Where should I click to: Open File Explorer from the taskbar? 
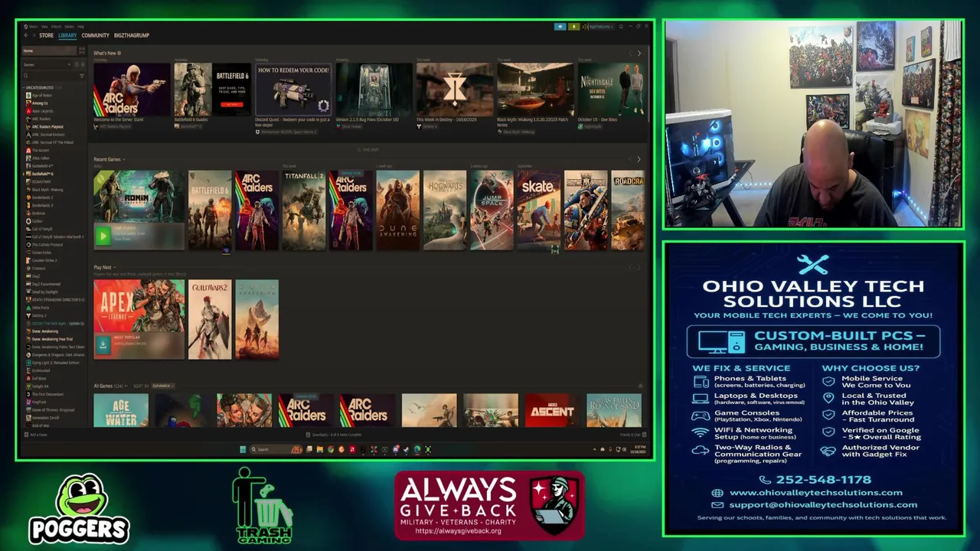[x=319, y=449]
